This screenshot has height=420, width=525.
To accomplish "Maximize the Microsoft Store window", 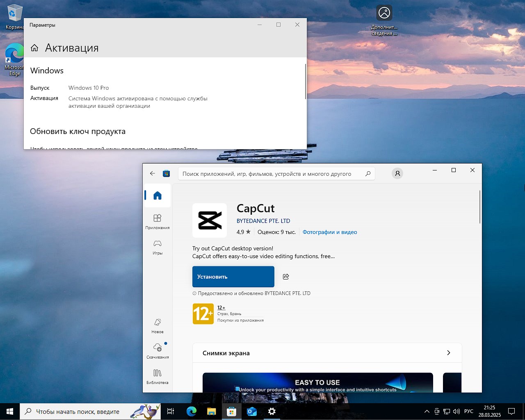I will pos(454,170).
